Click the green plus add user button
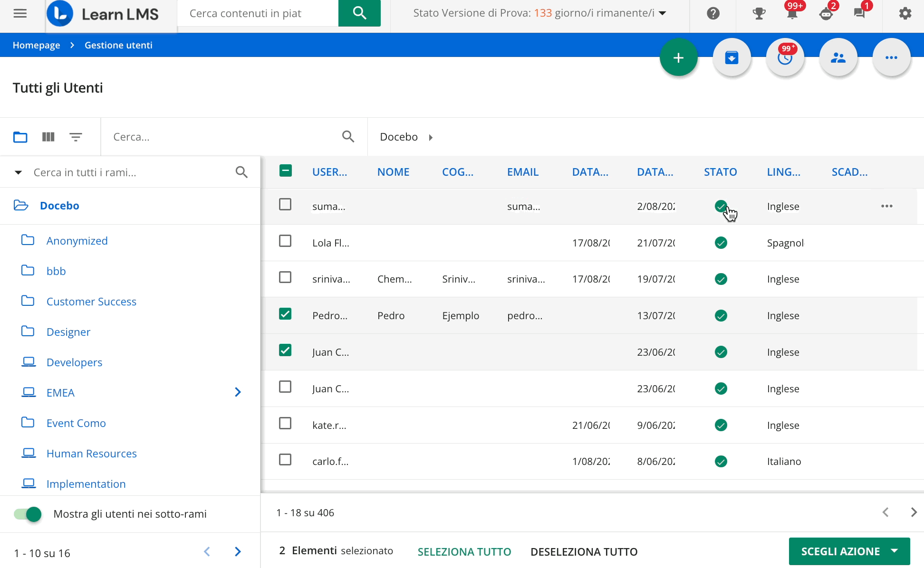Screen dimensions: 924x568 pyautogui.click(x=679, y=57)
